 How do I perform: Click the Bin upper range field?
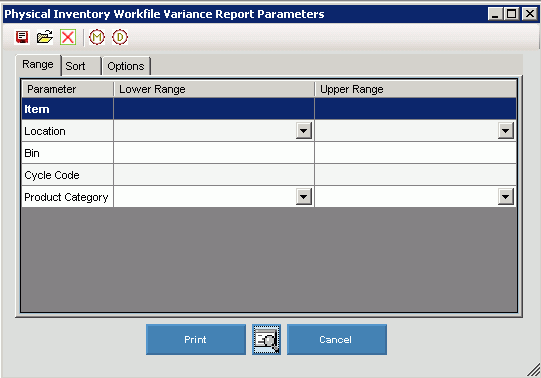click(415, 153)
